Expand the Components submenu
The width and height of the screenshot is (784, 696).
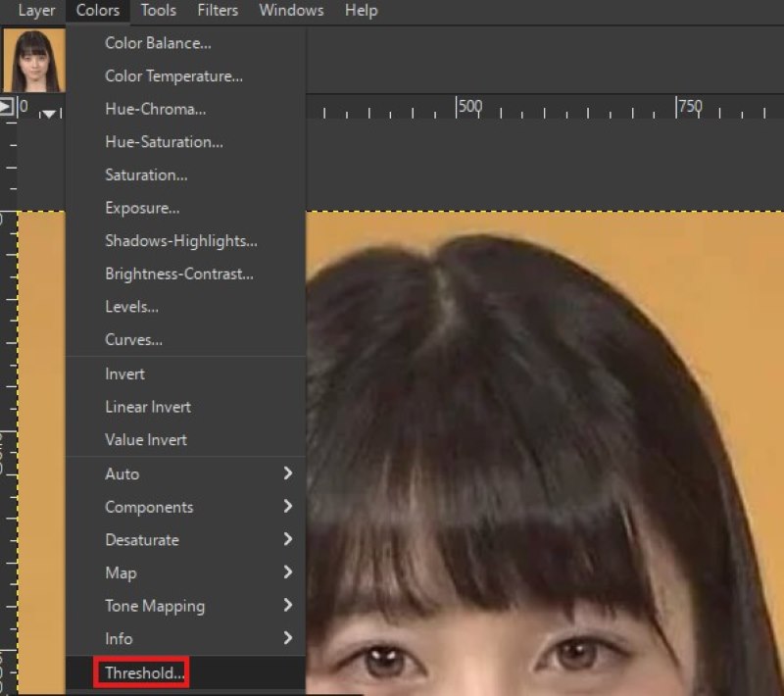[186, 508]
